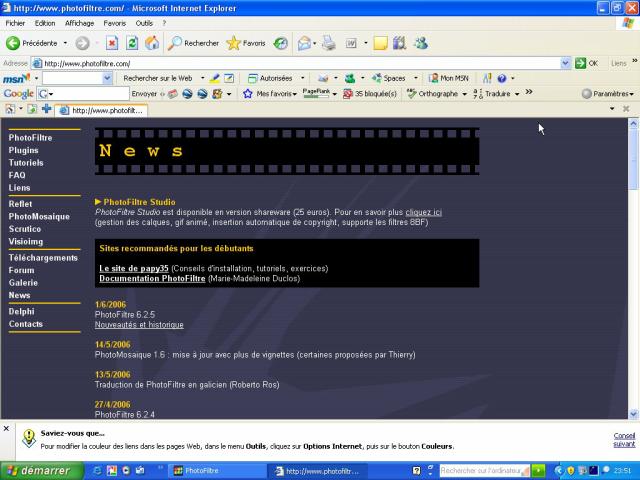
Task: Click the 35 bloquée(s) popup blocker
Action: (370, 93)
